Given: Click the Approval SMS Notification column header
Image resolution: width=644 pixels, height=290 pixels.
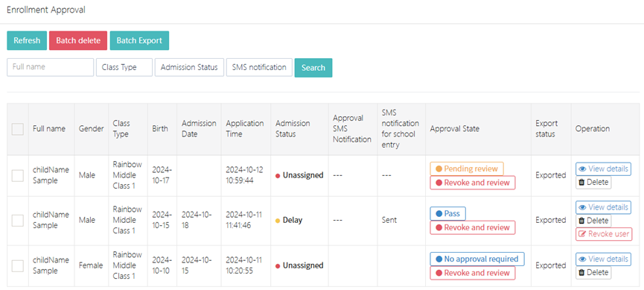Looking at the screenshot, I should (x=352, y=129).
